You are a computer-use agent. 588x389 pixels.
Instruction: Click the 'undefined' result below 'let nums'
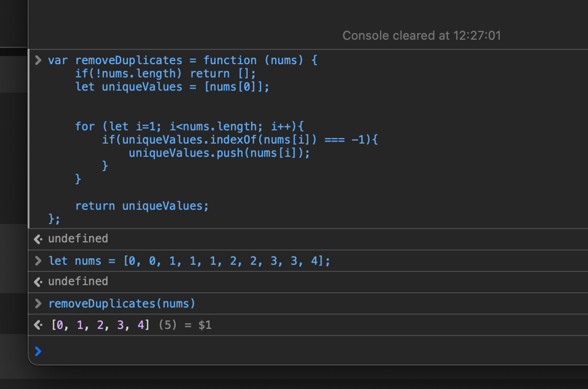(x=78, y=281)
